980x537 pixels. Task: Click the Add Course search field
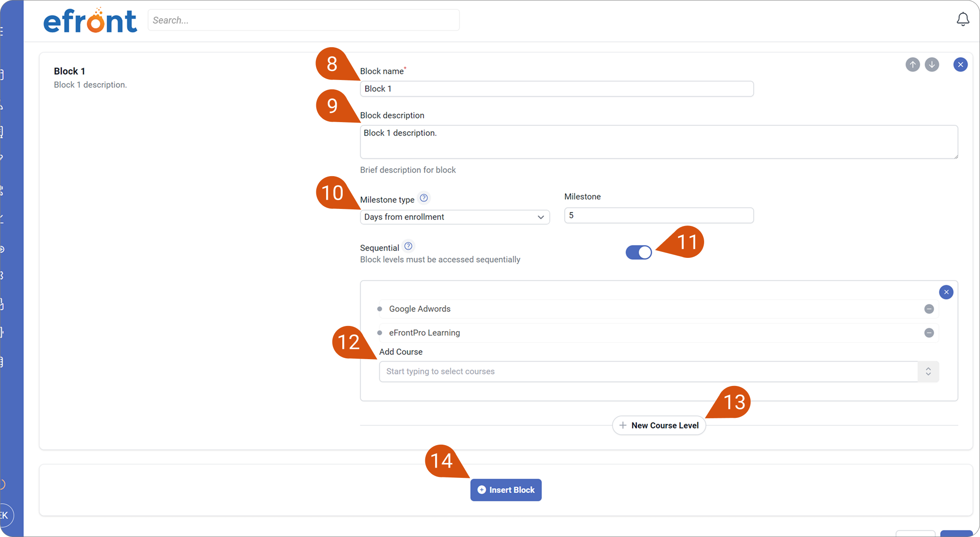click(648, 371)
